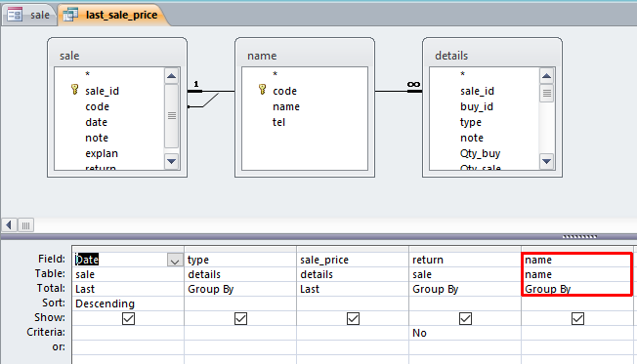Click the up arrow of sale table scrollbar
Viewport: 637px width, 364px height.
click(x=171, y=76)
